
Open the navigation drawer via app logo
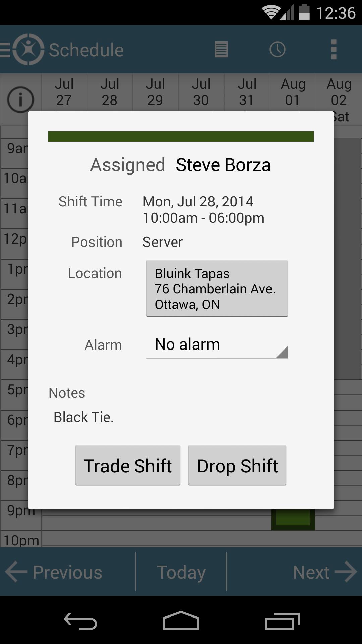click(23, 50)
